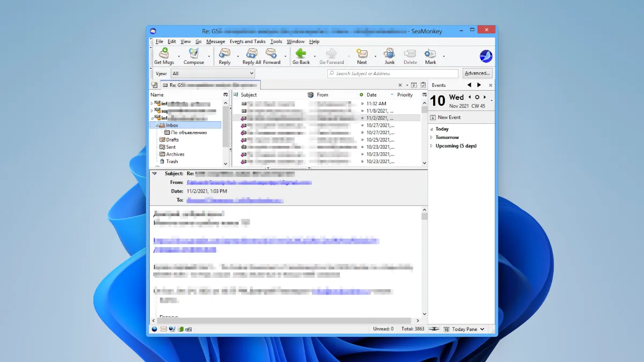Collapse the message header with the twisty
This screenshot has width=644, height=362.
pyautogui.click(x=155, y=174)
